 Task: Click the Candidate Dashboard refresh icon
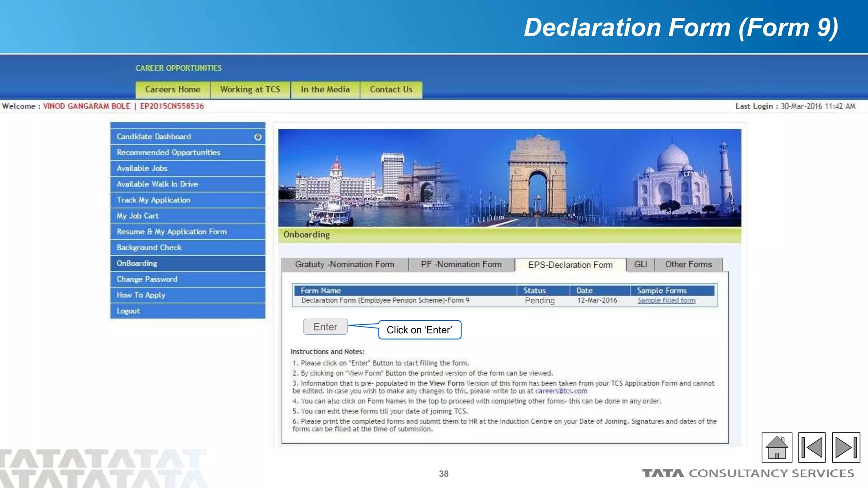(258, 137)
